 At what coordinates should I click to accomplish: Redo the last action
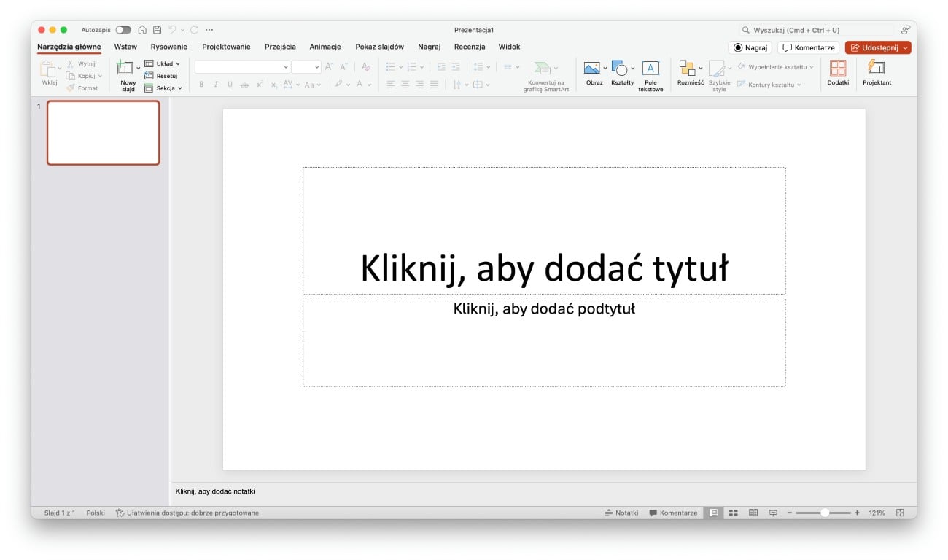click(194, 30)
